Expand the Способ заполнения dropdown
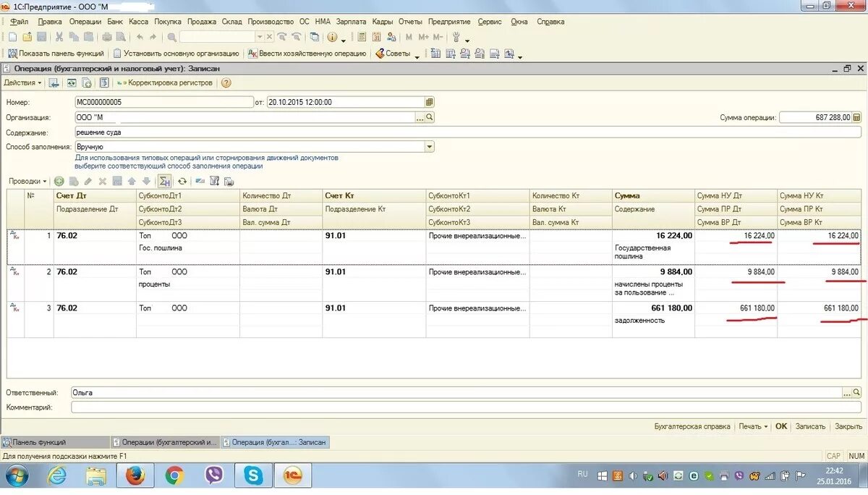 (429, 147)
